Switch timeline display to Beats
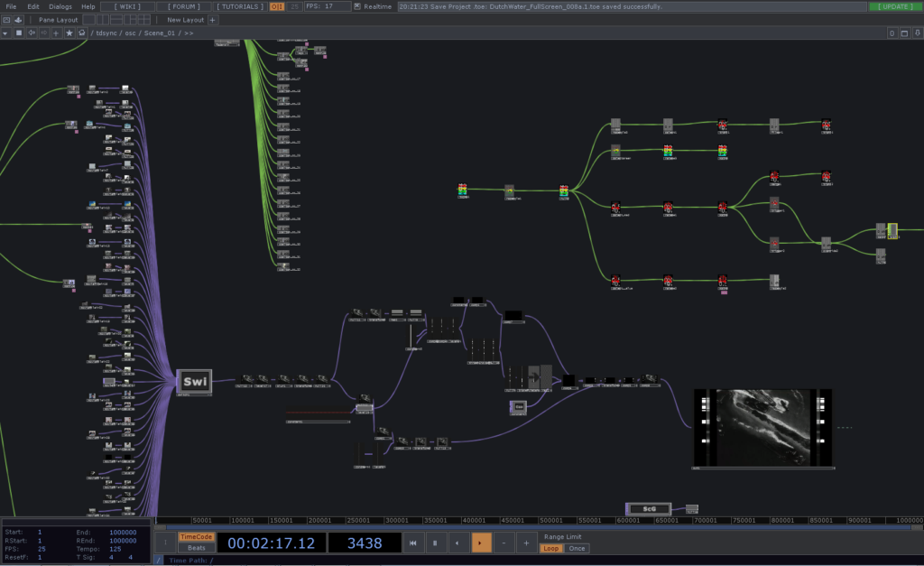The width and height of the screenshot is (924, 566). tap(196, 548)
